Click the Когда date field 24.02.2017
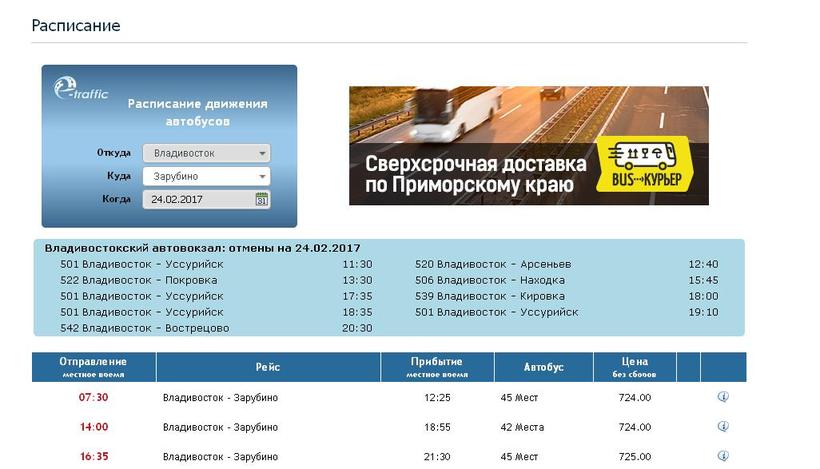 (x=198, y=199)
